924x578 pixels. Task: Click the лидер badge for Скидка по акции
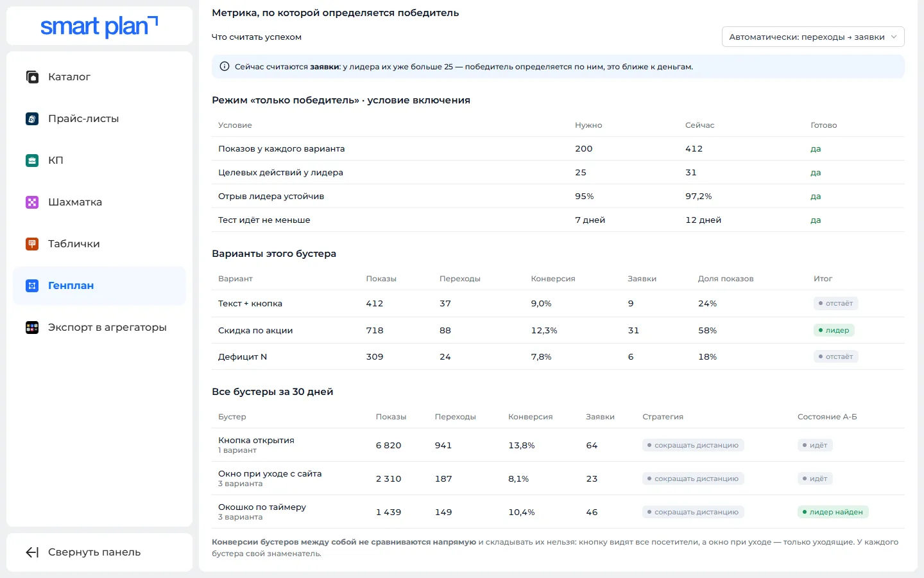834,330
